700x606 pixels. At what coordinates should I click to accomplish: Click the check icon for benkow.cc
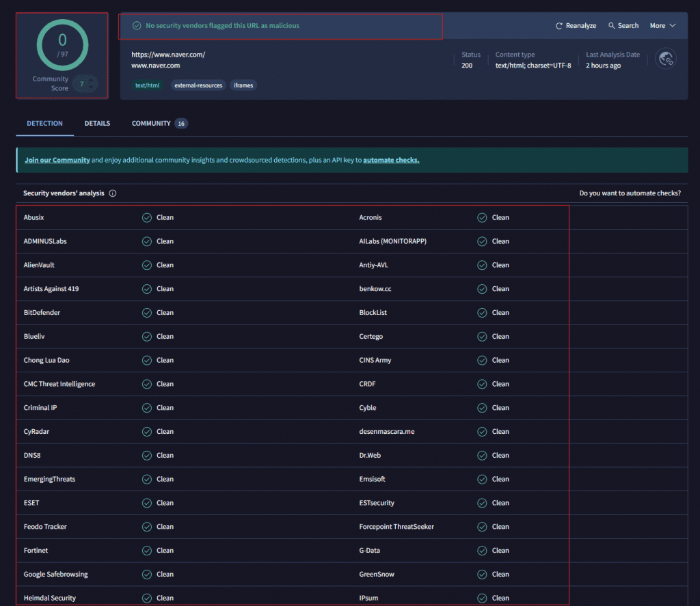pyautogui.click(x=482, y=289)
